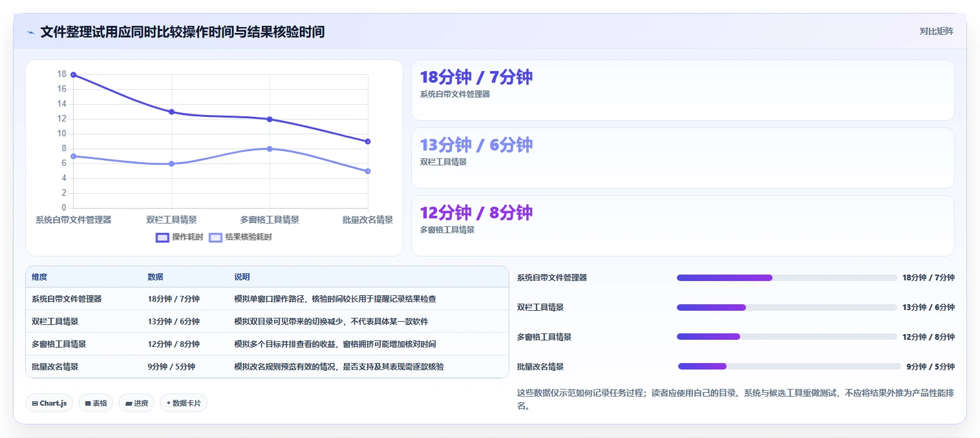The width and height of the screenshot is (980, 438).
Task: Click table value 12分钟 / 8分钟
Action: tap(173, 344)
